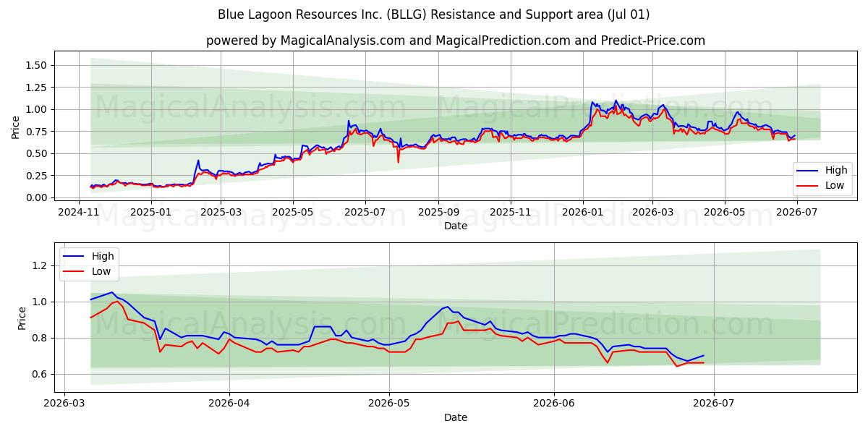Viewport: 868px width, 434px height.
Task: Click the 'Date' axis label under the top chart
Action: (456, 226)
